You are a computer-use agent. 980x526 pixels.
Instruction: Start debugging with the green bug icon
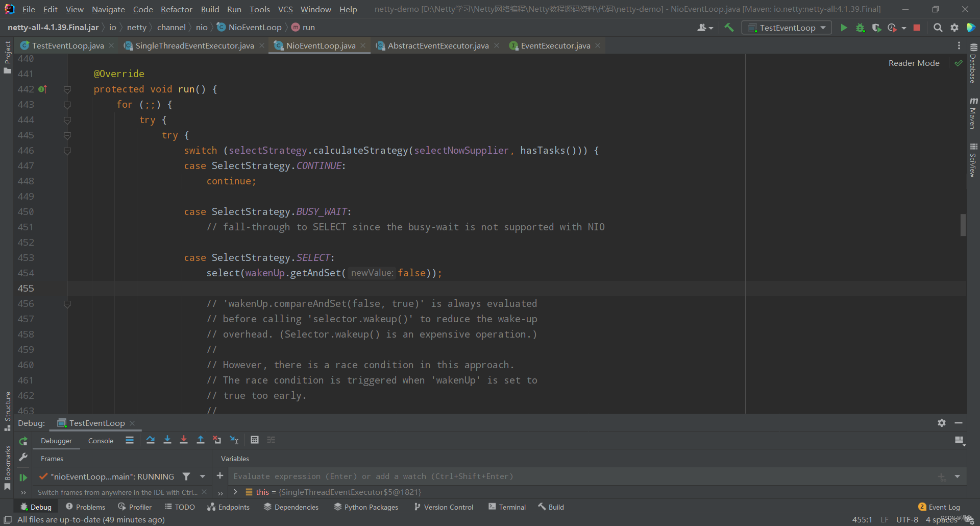860,28
